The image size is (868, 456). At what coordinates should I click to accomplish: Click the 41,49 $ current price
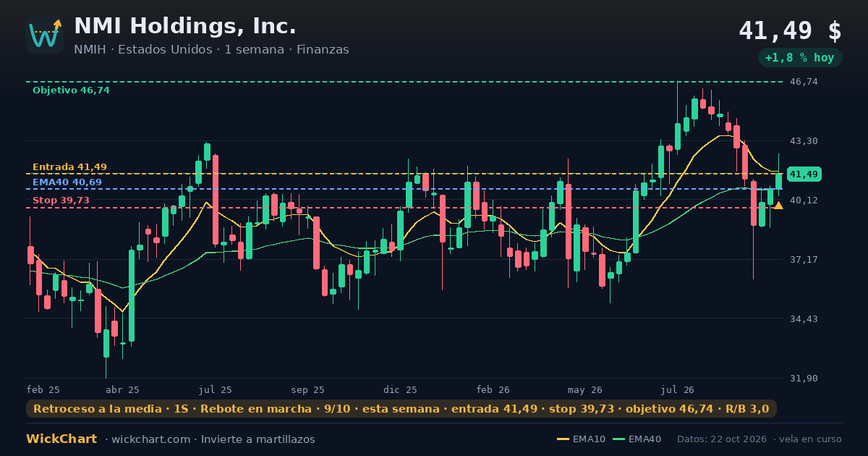tap(790, 31)
